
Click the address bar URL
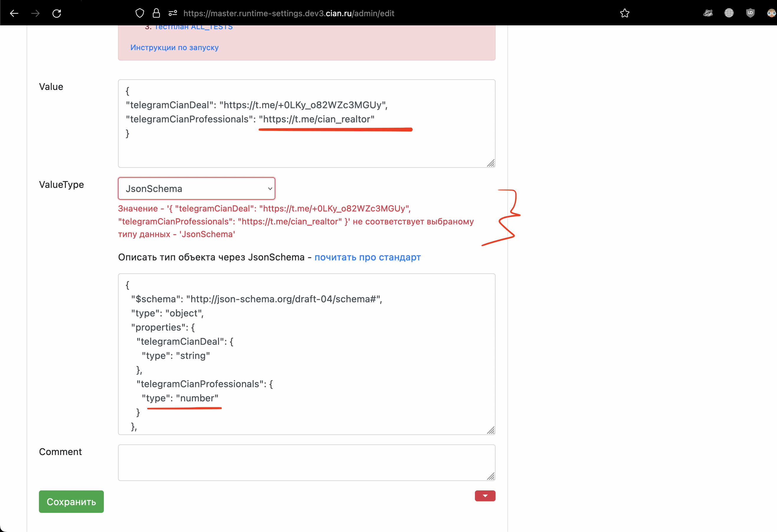[x=289, y=13]
